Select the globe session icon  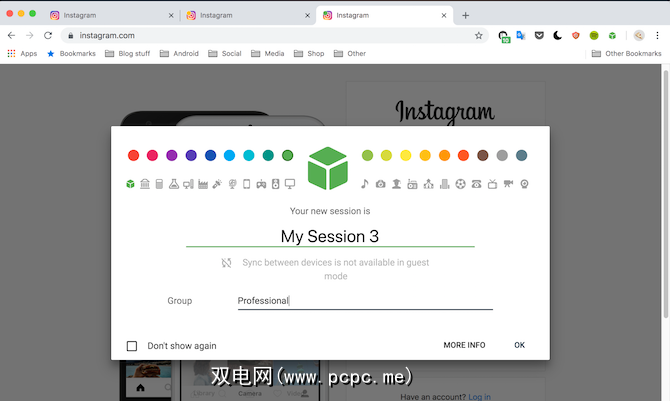[x=232, y=184]
